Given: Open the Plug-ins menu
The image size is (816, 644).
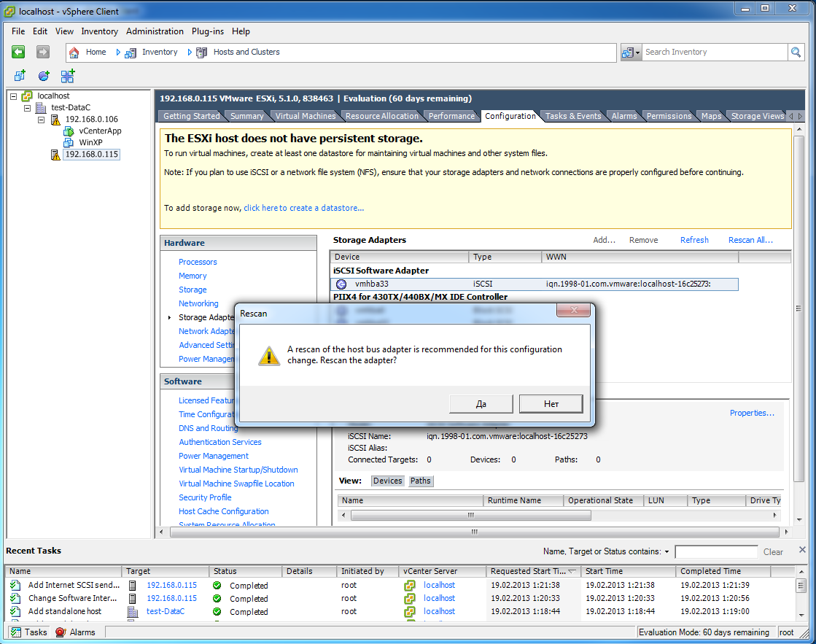Looking at the screenshot, I should [208, 31].
